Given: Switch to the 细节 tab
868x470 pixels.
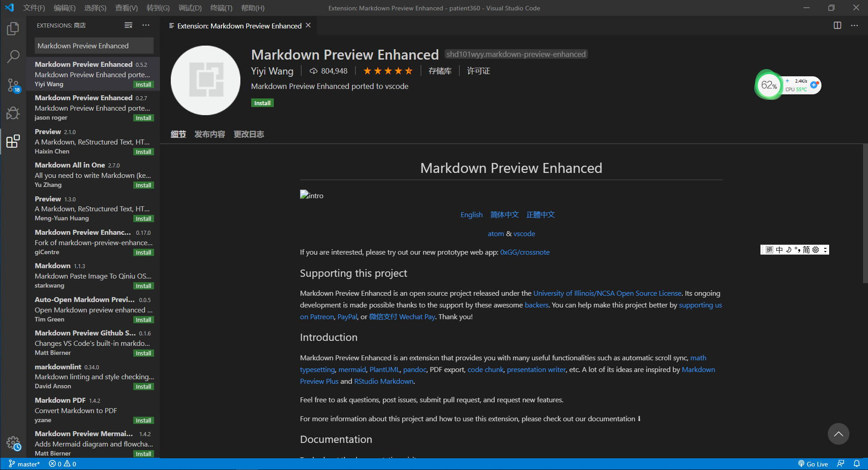Looking at the screenshot, I should [178, 134].
